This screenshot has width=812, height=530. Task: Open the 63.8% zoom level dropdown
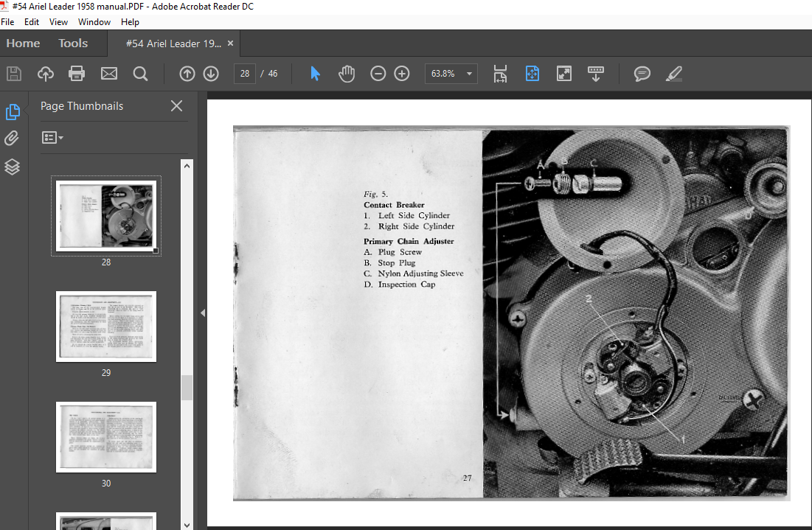[x=470, y=74]
